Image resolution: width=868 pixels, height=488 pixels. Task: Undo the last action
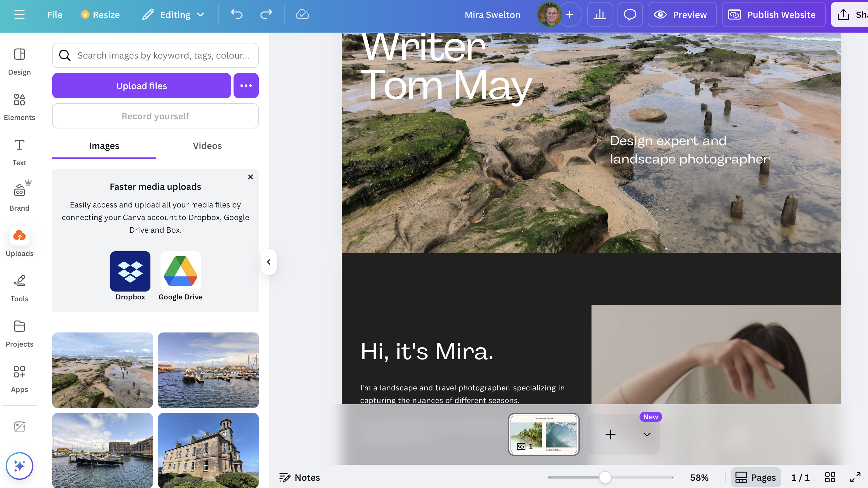tap(237, 14)
